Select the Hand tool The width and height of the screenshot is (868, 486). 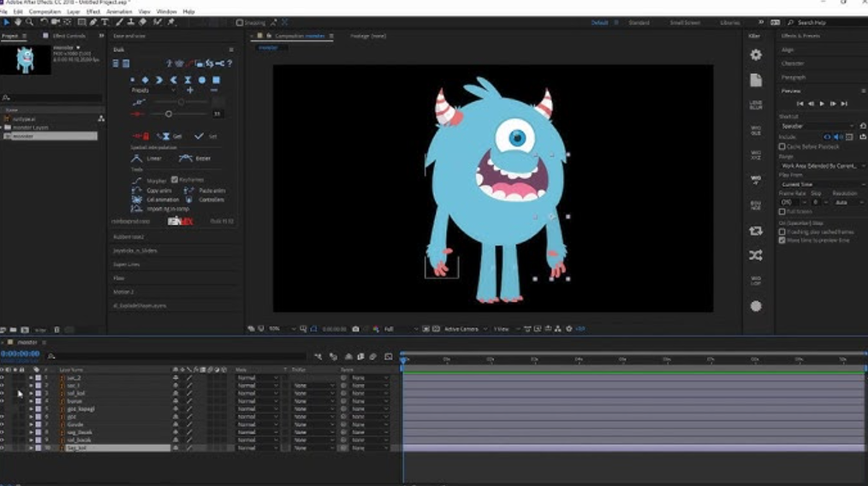18,22
